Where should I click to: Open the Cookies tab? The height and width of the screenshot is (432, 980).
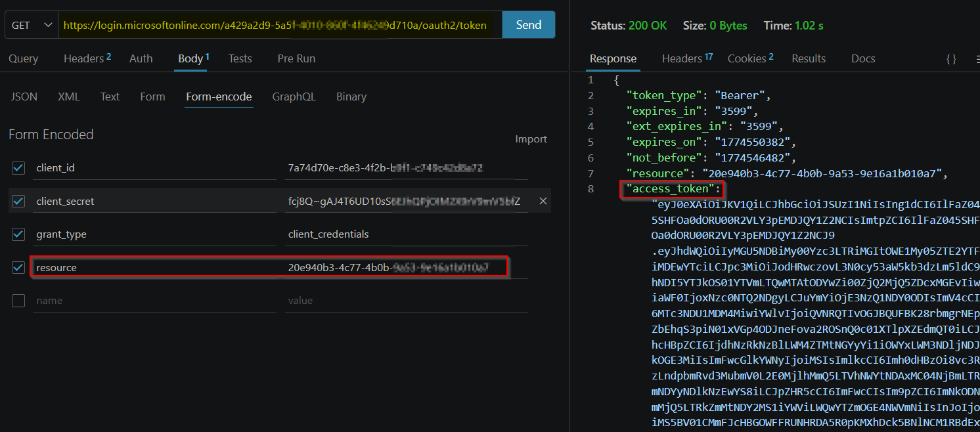point(750,58)
